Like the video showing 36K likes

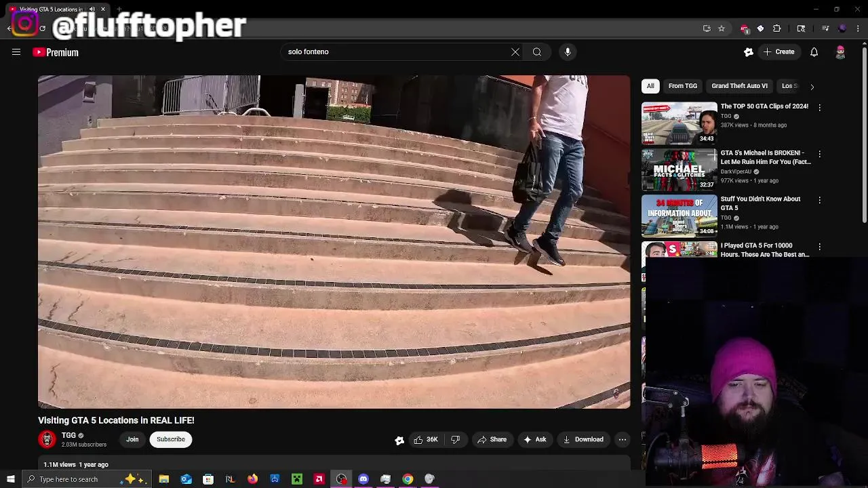(425, 440)
